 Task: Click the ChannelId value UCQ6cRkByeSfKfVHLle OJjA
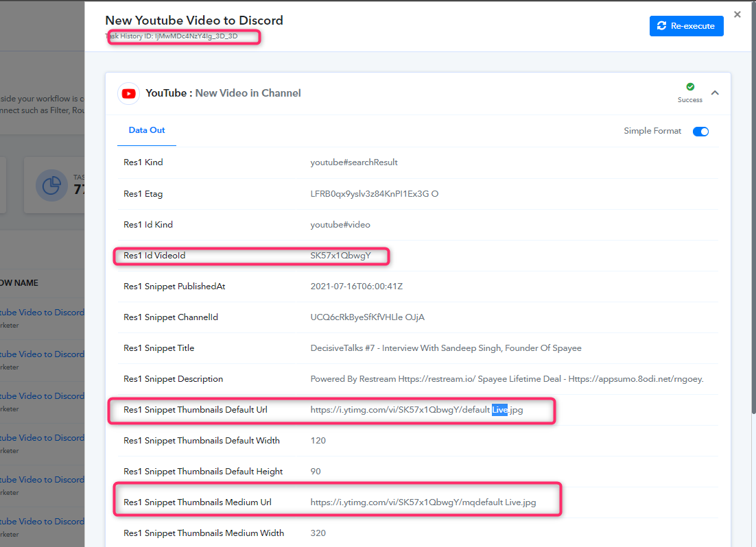click(x=368, y=317)
